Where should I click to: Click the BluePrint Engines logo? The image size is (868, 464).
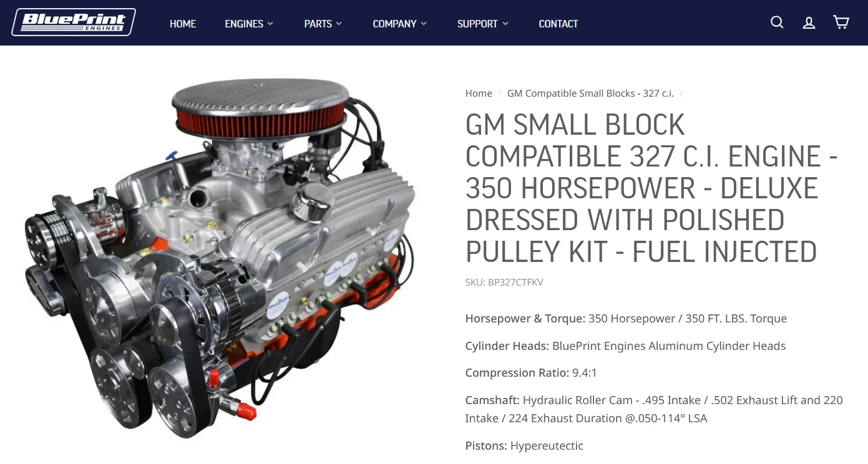point(74,22)
